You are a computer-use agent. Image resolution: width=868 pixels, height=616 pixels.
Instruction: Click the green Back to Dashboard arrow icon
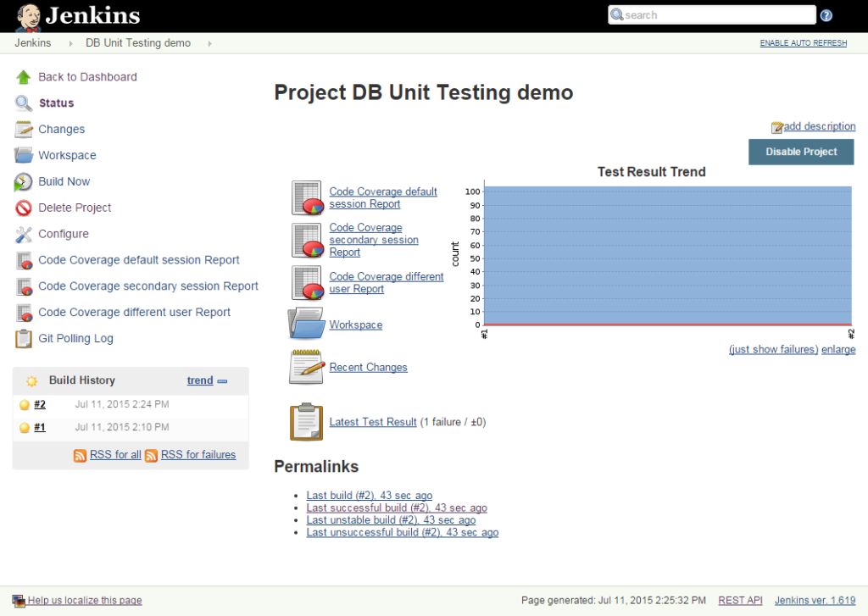point(23,77)
